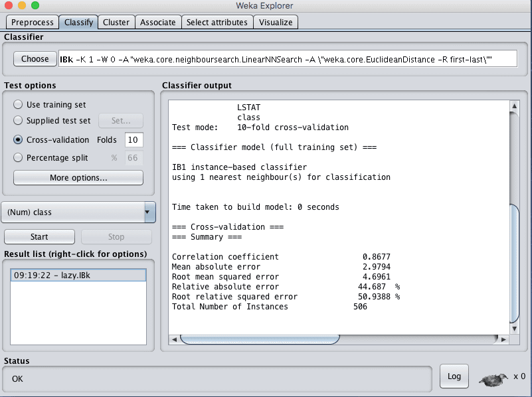Open the Visualize tab

point(276,23)
